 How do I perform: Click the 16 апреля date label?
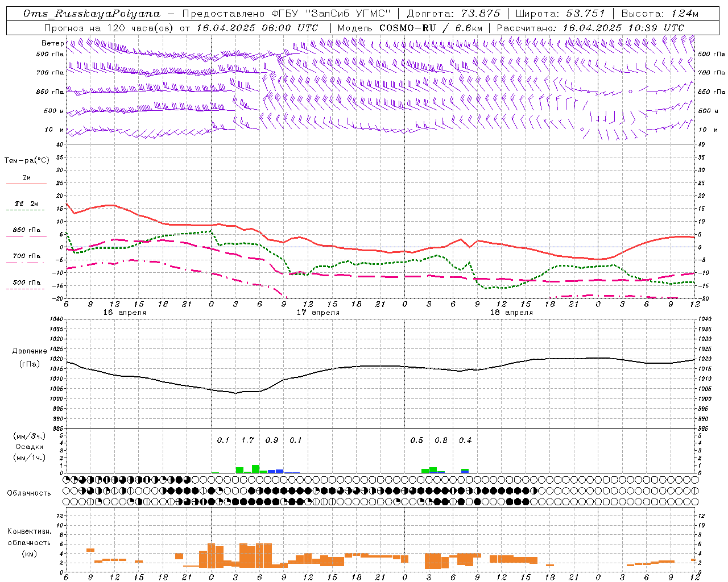(x=125, y=312)
